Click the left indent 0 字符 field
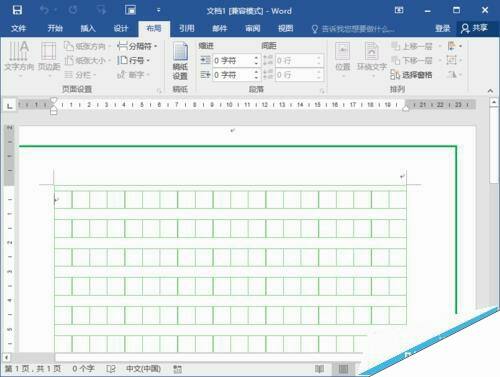This screenshot has height=377, width=500. [x=233, y=60]
